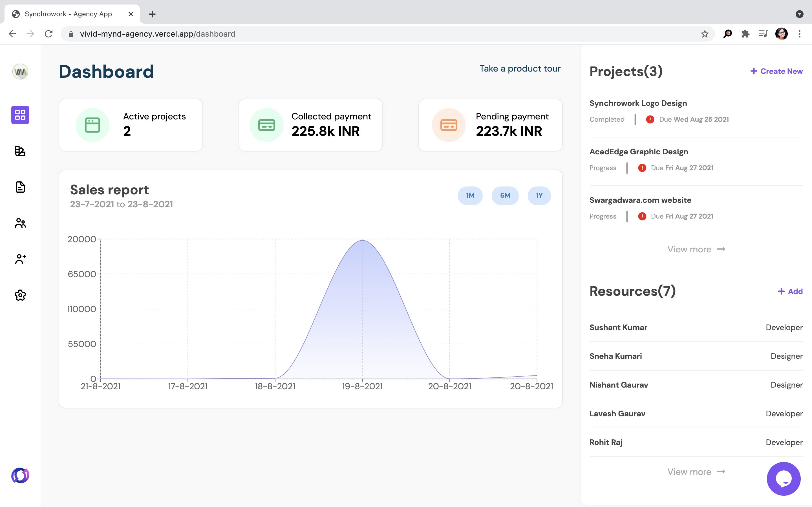Expand resources list with View more

(x=696, y=472)
